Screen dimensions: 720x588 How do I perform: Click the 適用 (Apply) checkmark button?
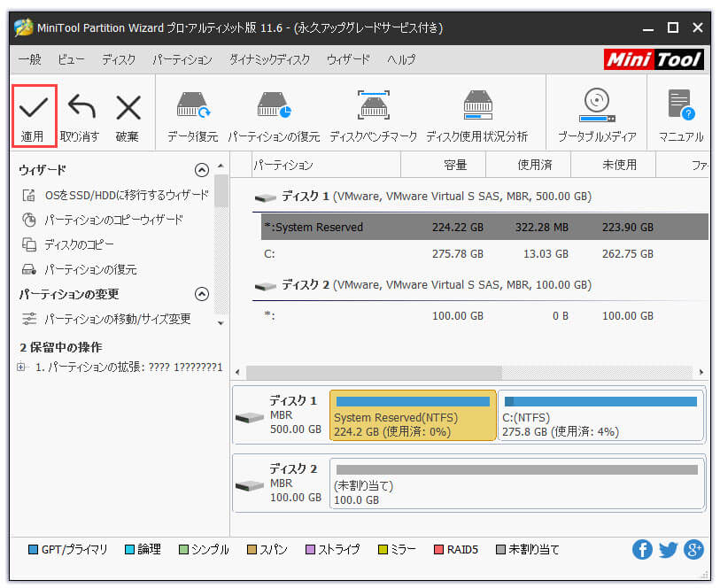34,116
